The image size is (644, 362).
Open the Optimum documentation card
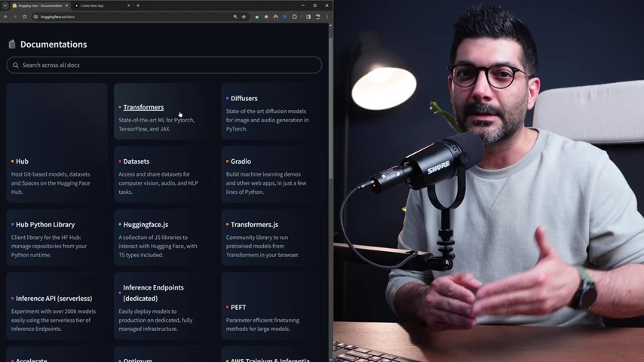[164, 354]
